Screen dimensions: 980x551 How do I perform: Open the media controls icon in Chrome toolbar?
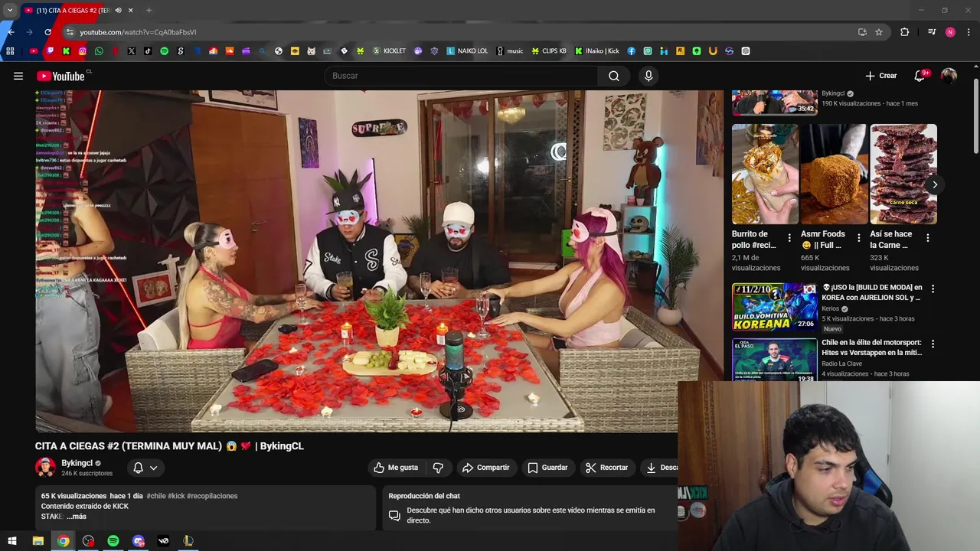click(932, 32)
